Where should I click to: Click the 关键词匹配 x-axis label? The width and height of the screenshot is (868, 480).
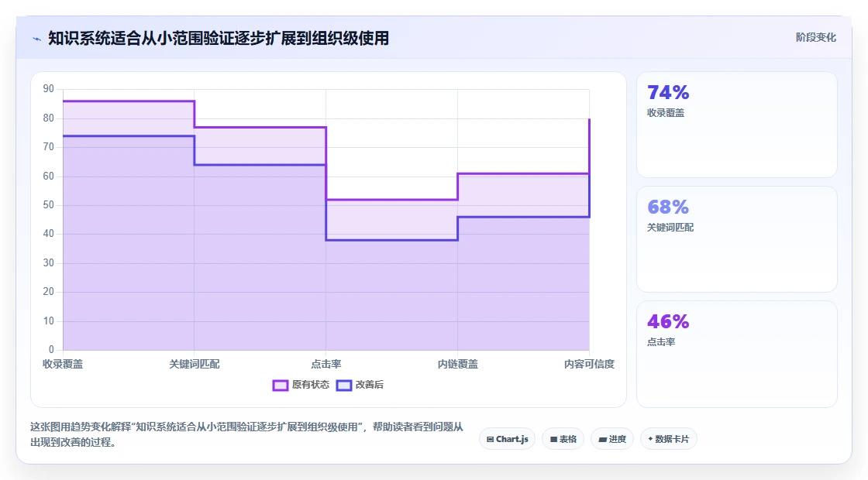195,364
